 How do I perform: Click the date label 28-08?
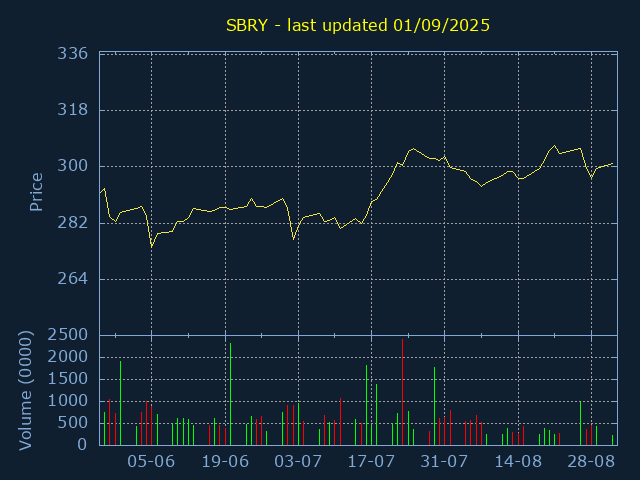(x=591, y=462)
